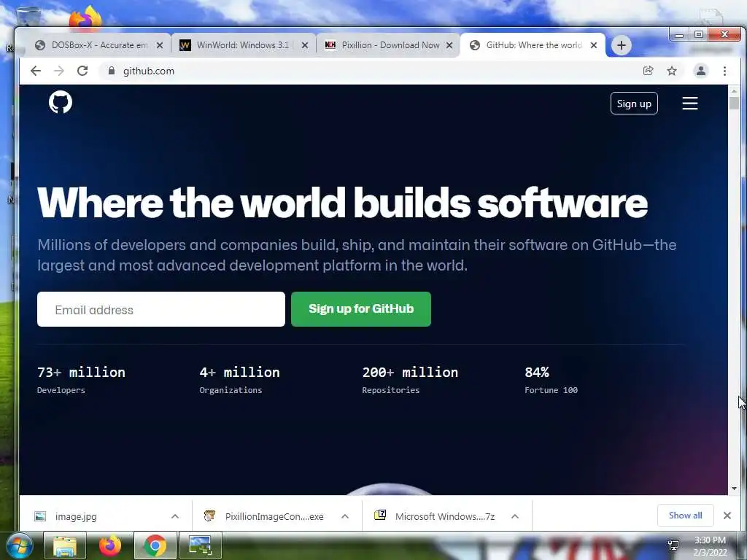This screenshot has height=560, width=747.
Task: Click the monitor app taskbar icon
Action: pos(201,545)
